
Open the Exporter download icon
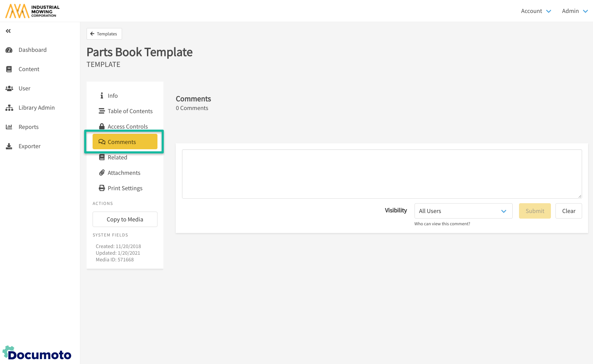9,146
